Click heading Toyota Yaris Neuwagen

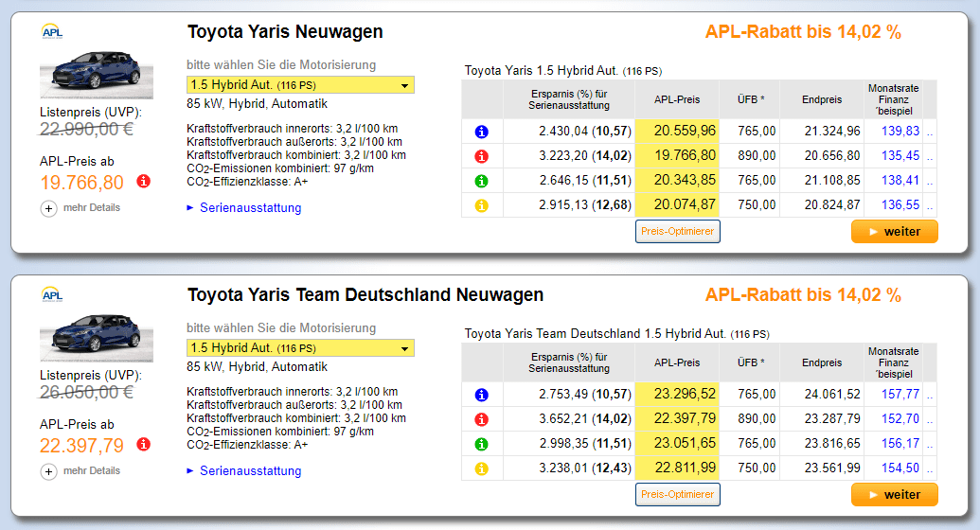pyautogui.click(x=285, y=32)
